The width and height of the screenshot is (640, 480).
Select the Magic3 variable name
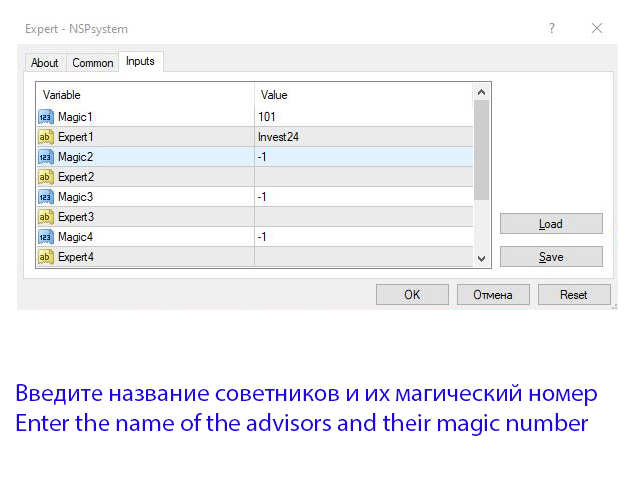tap(76, 197)
